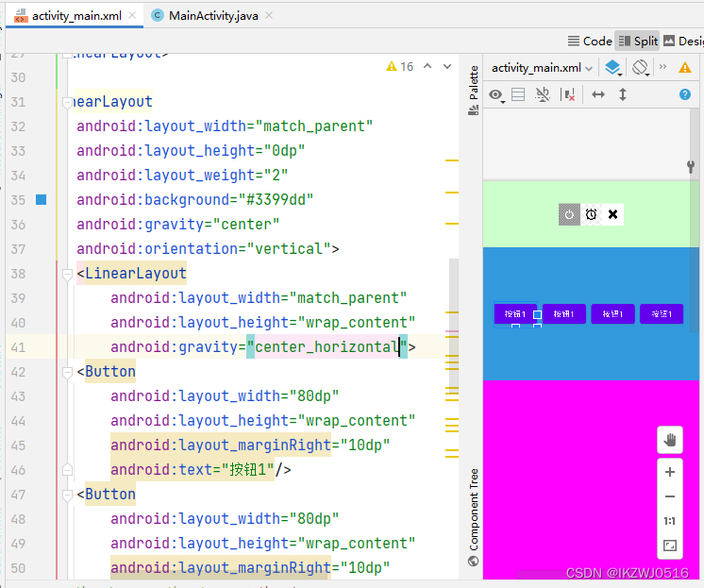704x588 pixels.
Task: Click the android:text="按钮1" attribute
Action: [x=193, y=470]
